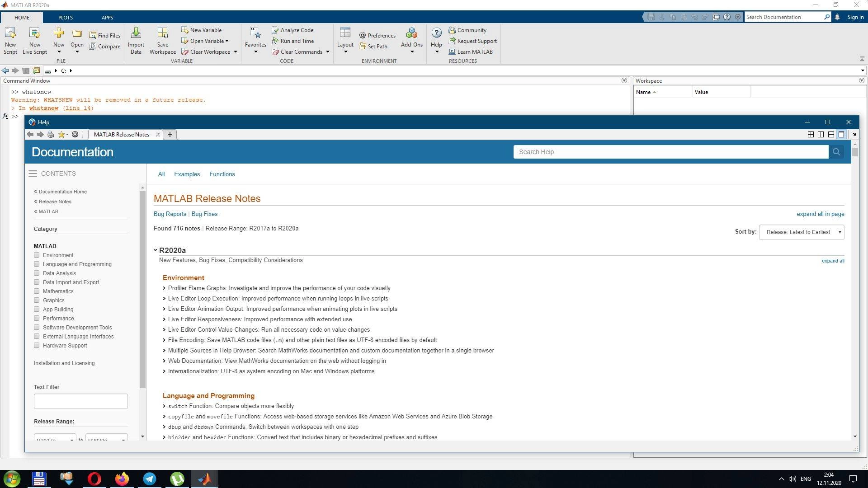Open Set Path dialog
This screenshot has width=868, height=488.
(373, 46)
